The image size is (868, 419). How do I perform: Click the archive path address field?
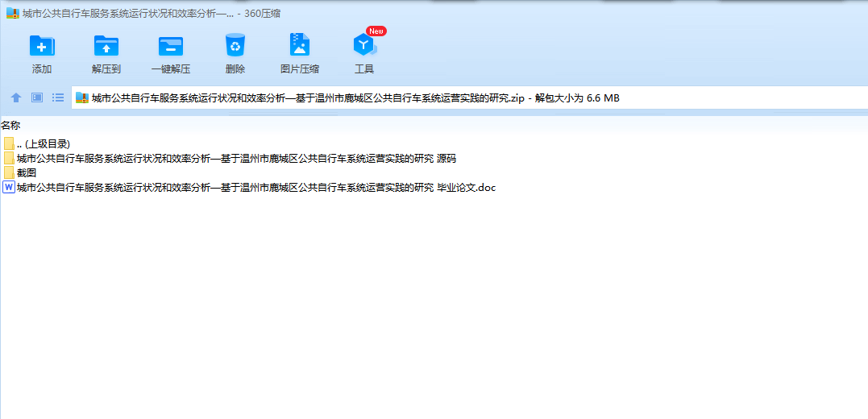pyautogui.click(x=469, y=98)
